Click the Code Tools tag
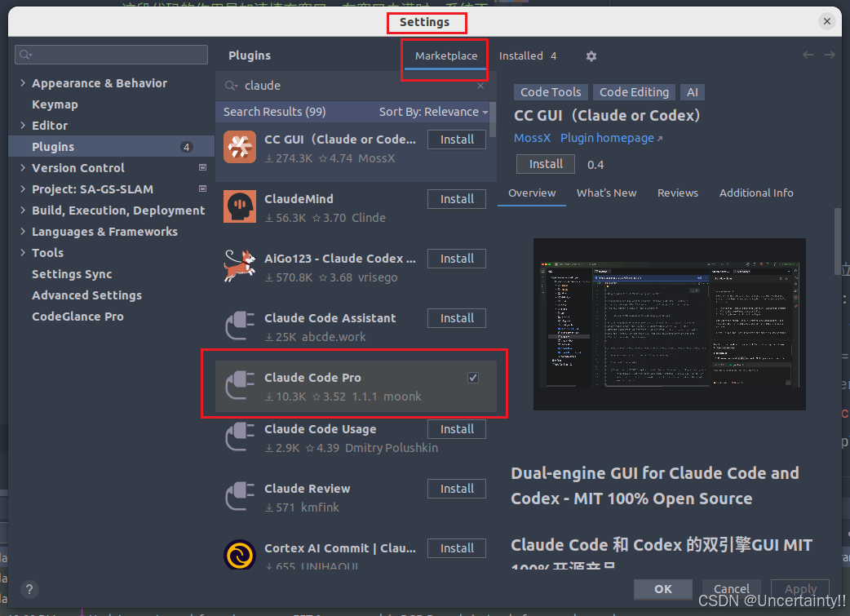The image size is (850, 616). click(551, 92)
